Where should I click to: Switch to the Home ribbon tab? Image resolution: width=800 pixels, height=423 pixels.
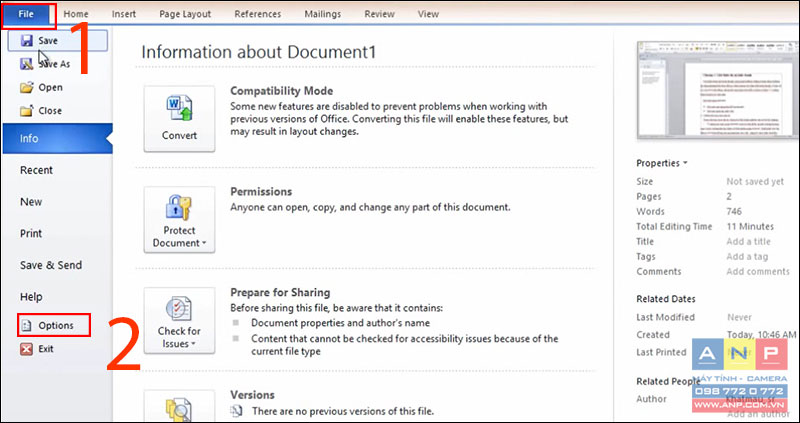pyautogui.click(x=76, y=14)
